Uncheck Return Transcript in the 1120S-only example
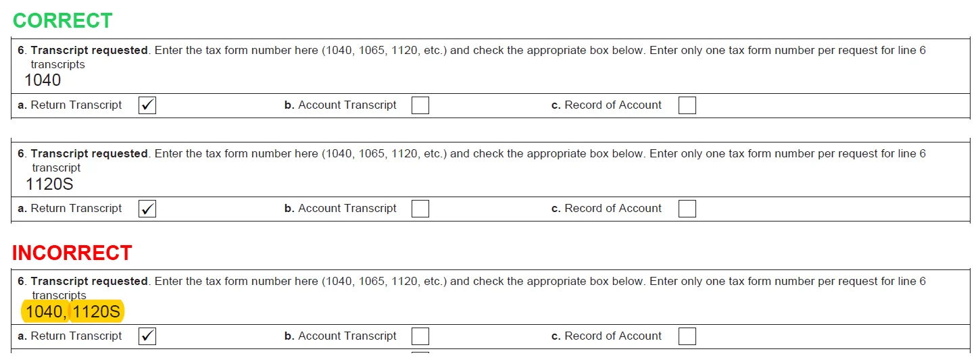 point(147,209)
